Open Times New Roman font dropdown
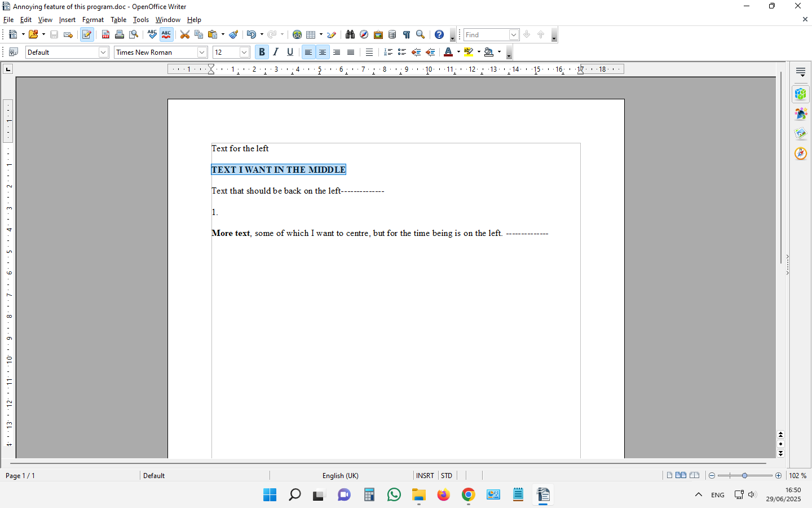The width and height of the screenshot is (812, 508). [202, 52]
